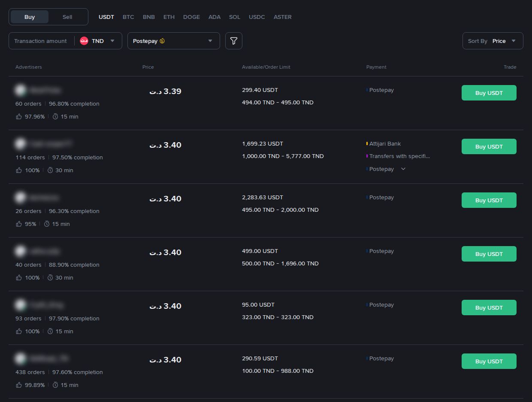Click the 438 orders text
This screenshot has width=532, height=402.
click(x=30, y=372)
